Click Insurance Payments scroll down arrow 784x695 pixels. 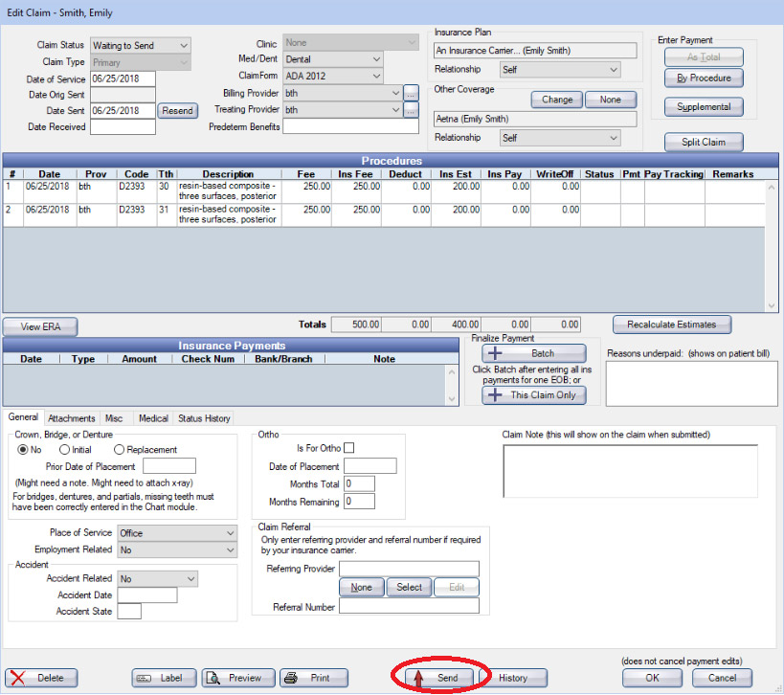pyautogui.click(x=452, y=399)
